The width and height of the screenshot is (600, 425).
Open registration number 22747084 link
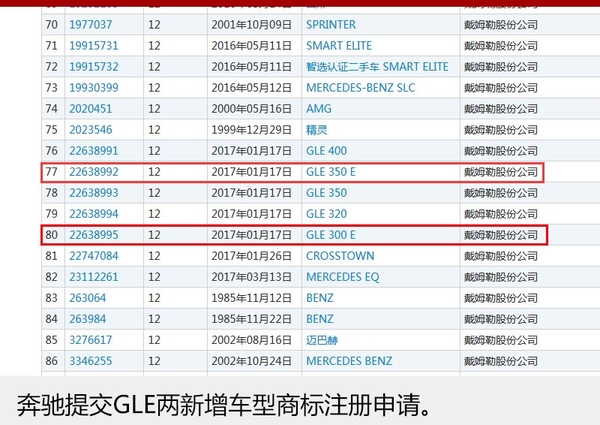pyautogui.click(x=94, y=256)
